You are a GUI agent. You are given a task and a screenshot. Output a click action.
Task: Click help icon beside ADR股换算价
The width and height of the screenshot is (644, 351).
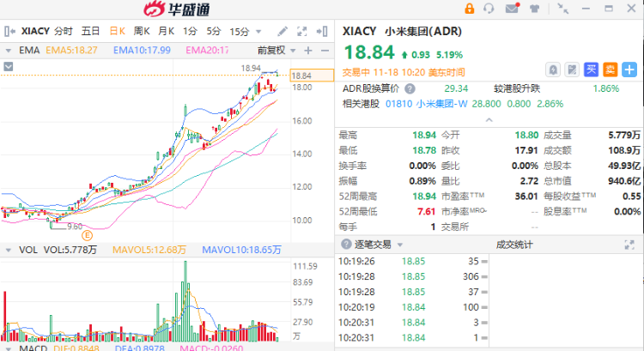coord(410,88)
